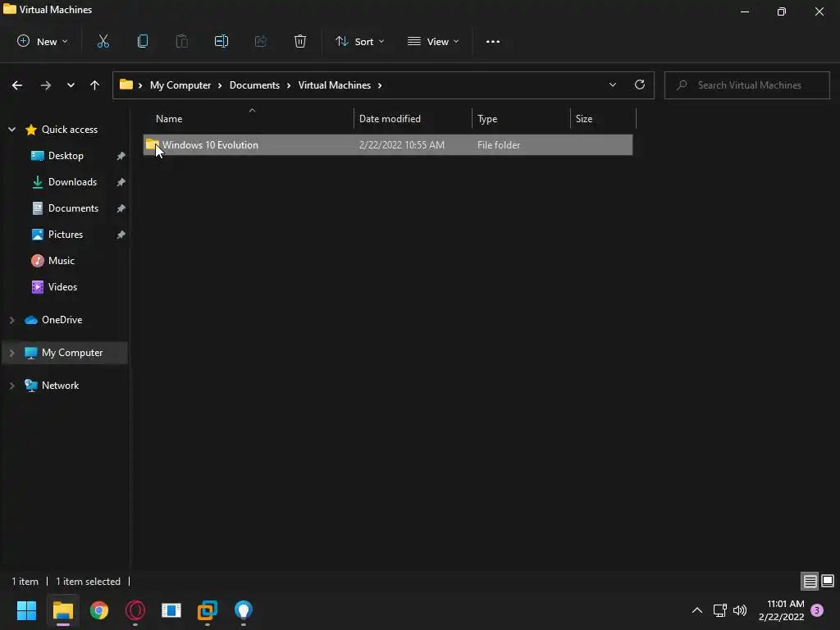Viewport: 840px width, 630px height.
Task: Show hidden system tray icons
Action: coord(697,610)
